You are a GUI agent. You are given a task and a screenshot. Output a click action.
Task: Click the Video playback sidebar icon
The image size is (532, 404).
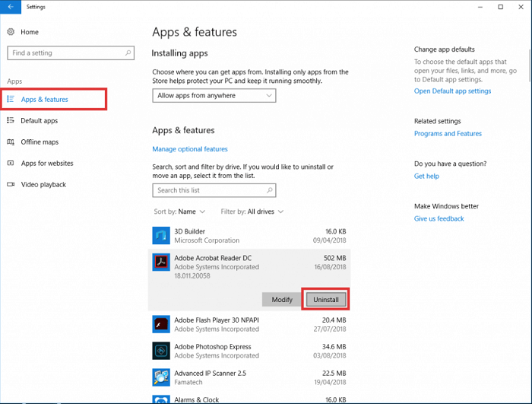coord(11,185)
